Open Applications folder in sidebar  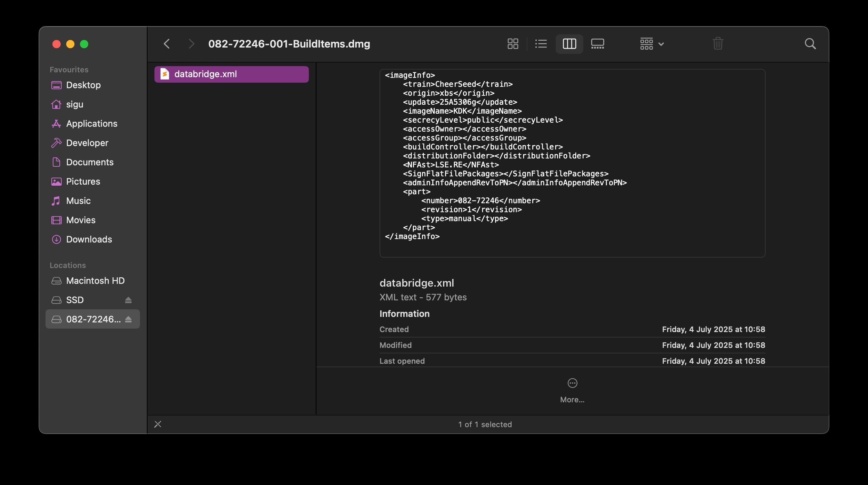click(x=91, y=124)
